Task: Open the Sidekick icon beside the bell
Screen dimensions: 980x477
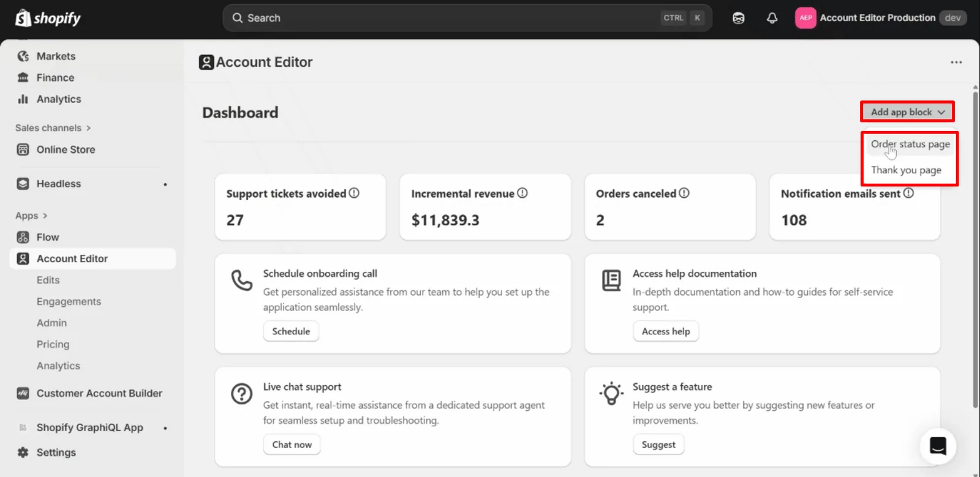Action: click(738, 18)
